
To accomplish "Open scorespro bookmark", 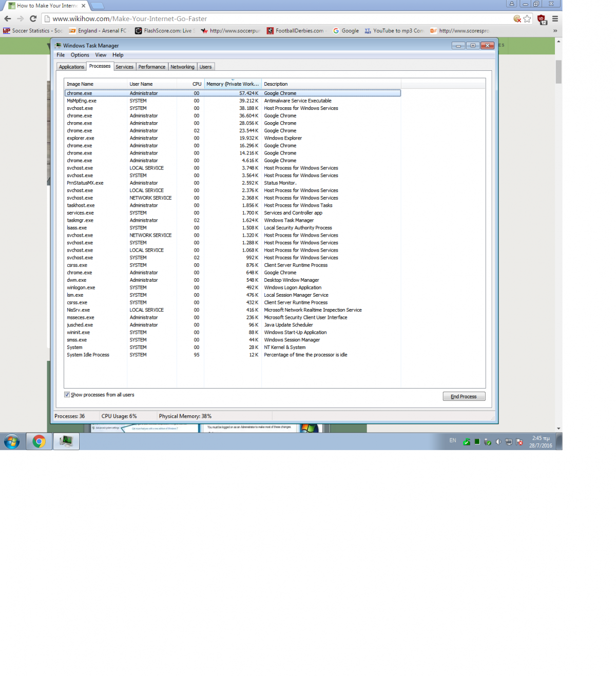I will (460, 31).
